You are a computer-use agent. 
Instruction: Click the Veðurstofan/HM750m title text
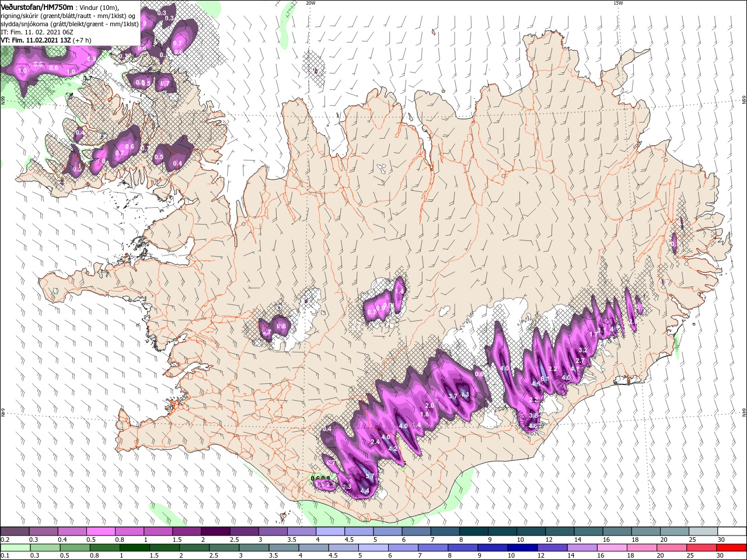pos(37,6)
